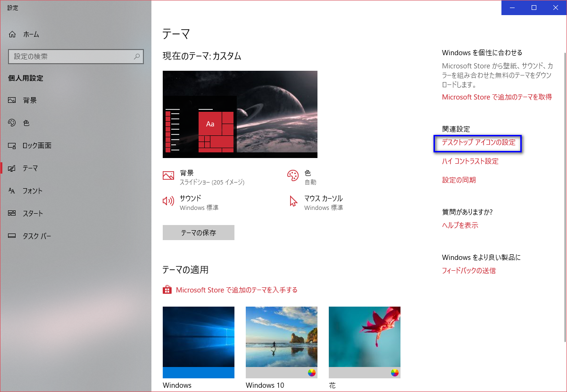Open the Taskbar (タスク バー) sidebar section

point(37,236)
